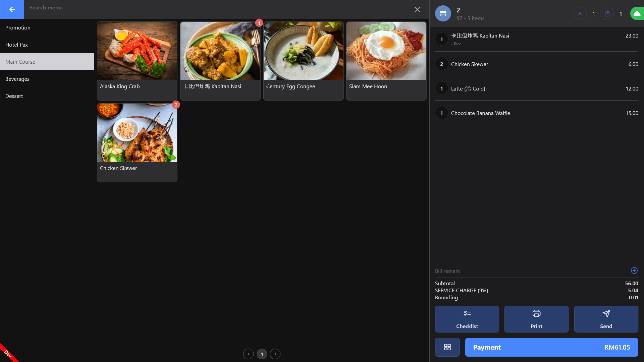Select Latte Cold order line
644x362 pixels.
pos(537,88)
